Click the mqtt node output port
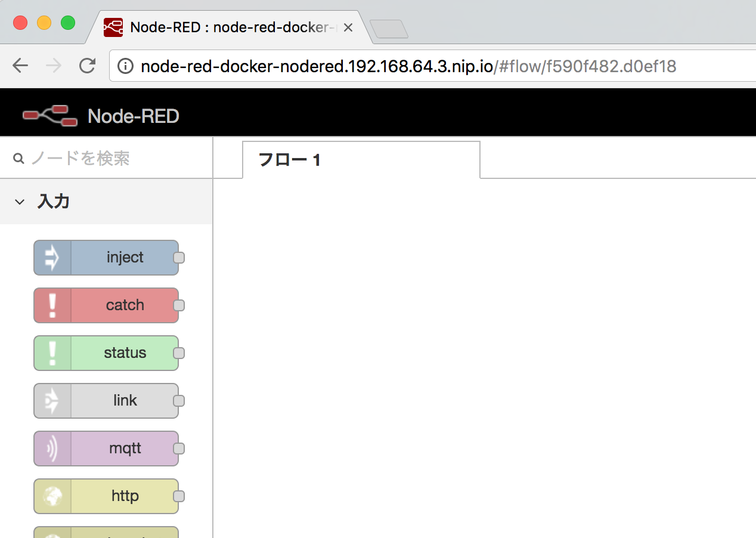This screenshot has width=756, height=538. pos(179,449)
